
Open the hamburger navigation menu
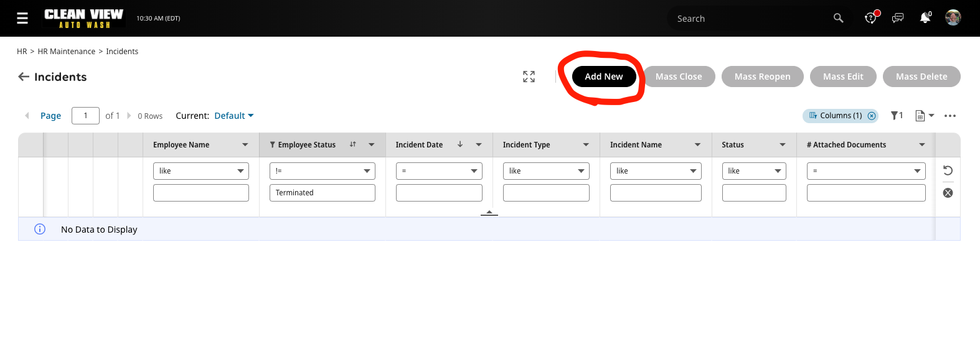click(x=22, y=18)
